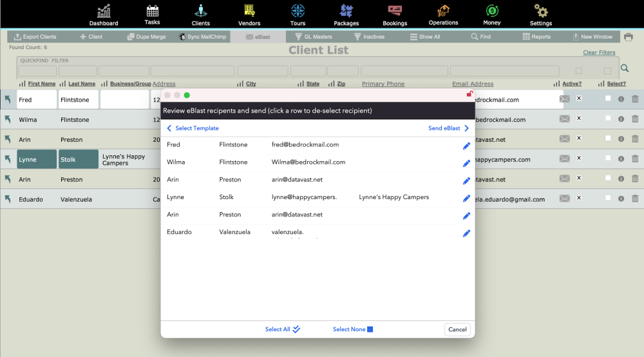Edit Lynne Stolk recipient with pencil icon
This screenshot has height=357, width=644.
pos(466,198)
